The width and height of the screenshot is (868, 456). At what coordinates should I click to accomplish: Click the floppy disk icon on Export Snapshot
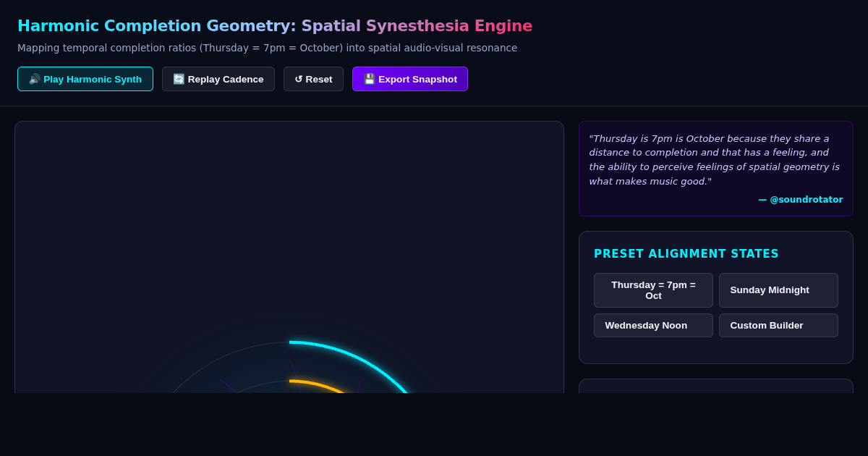click(369, 79)
